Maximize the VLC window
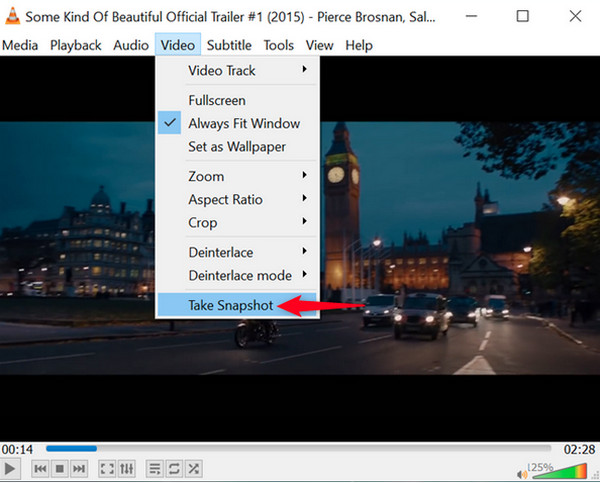The image size is (600, 483). coord(523,16)
